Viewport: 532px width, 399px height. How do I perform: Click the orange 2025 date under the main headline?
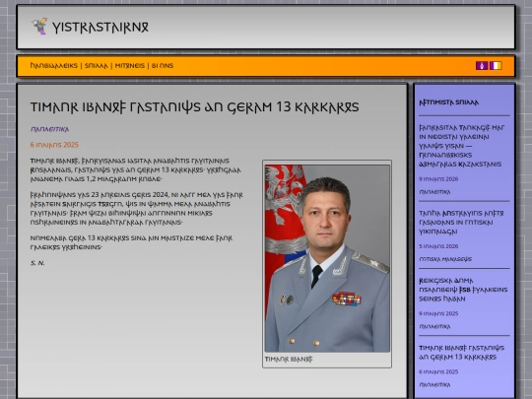tap(54, 145)
